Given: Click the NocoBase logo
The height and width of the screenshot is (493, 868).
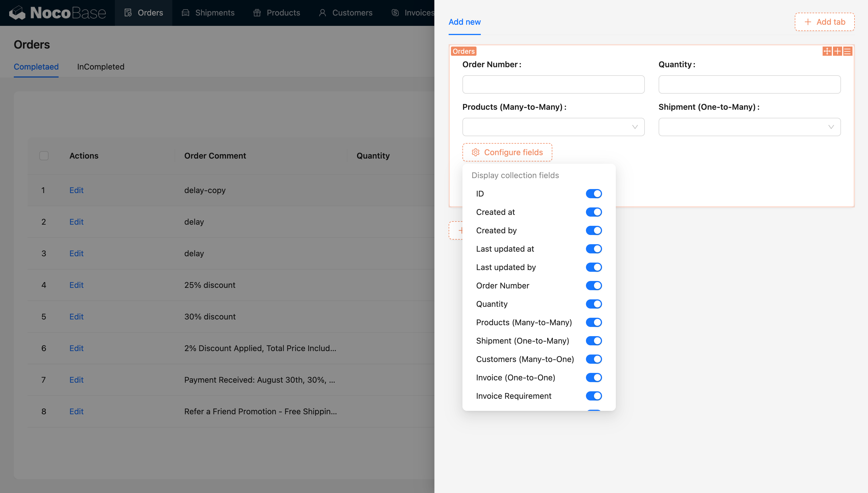Looking at the screenshot, I should tap(57, 13).
